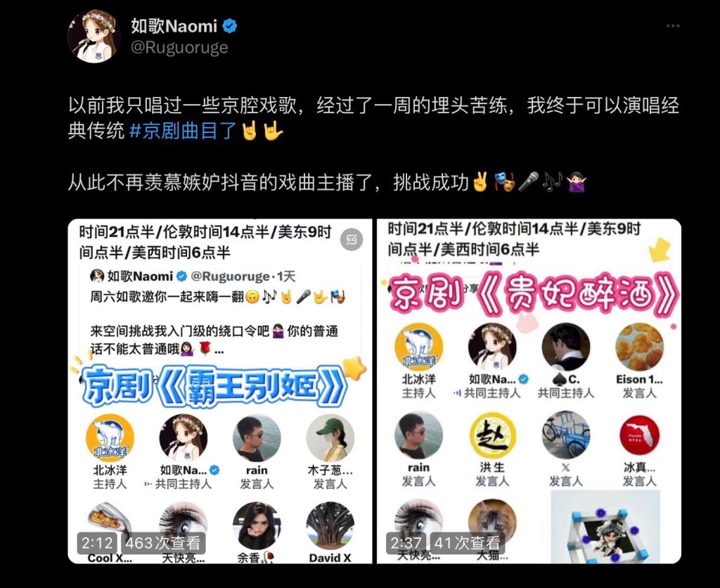Click the 2:37 duration label
This screenshot has height=588, width=720.
point(406,543)
